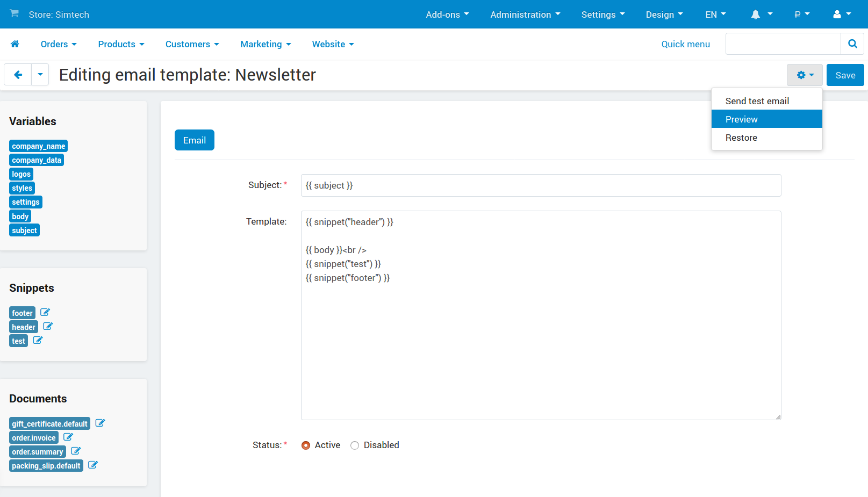Focus the top search box
The height and width of the screenshot is (497, 868).
click(x=783, y=44)
